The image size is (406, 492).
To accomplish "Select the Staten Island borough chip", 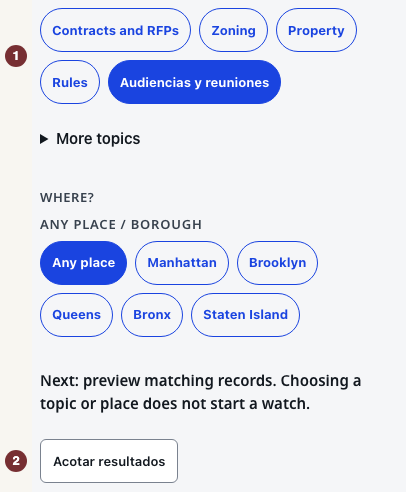I will (245, 315).
